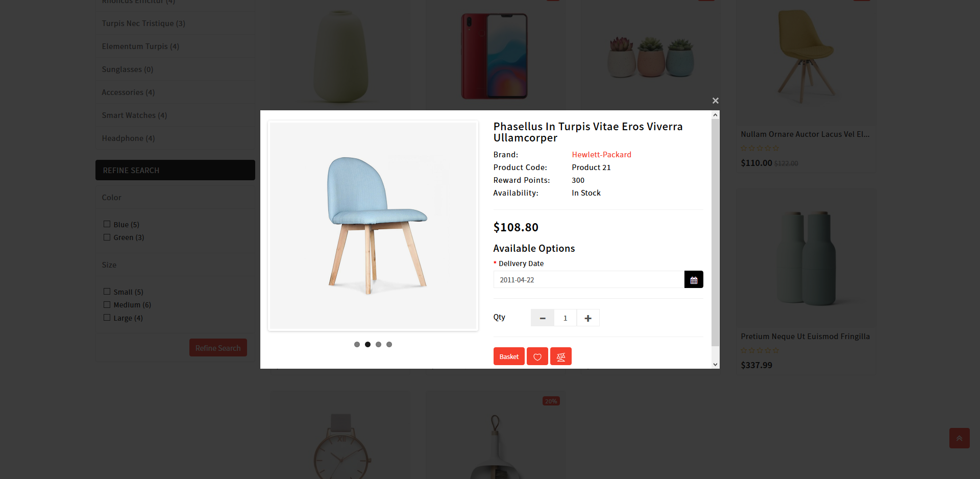Close the quick view popup
The width and height of the screenshot is (980, 479).
point(716,101)
